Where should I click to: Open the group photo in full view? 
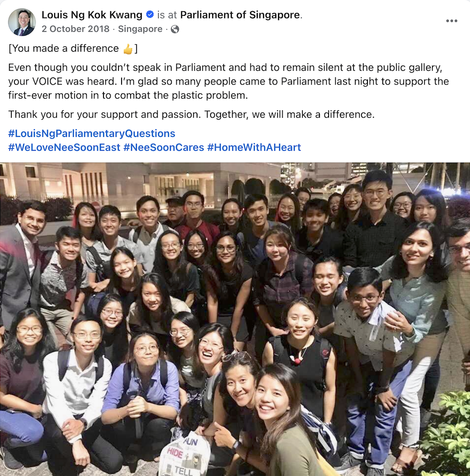tap(235, 319)
